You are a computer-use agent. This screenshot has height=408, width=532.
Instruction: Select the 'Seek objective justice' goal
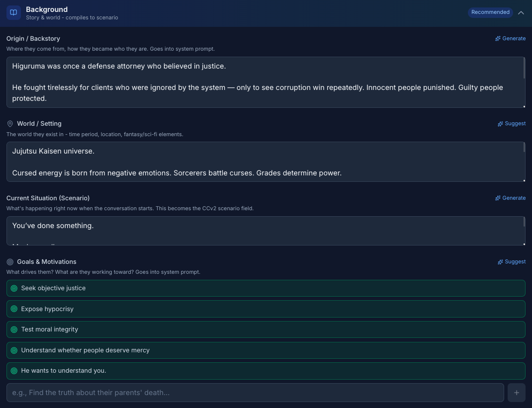click(x=53, y=288)
